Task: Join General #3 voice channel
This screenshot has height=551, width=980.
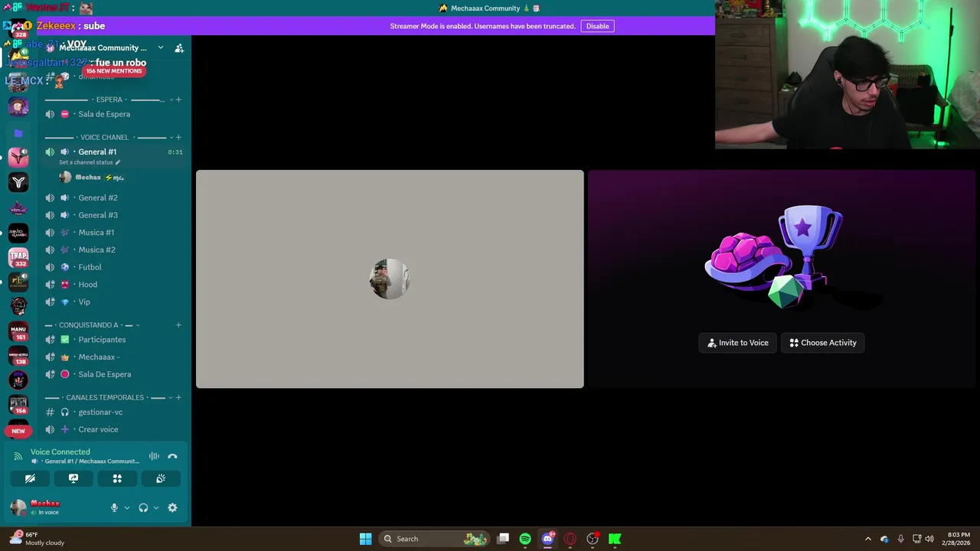Action: [113, 215]
